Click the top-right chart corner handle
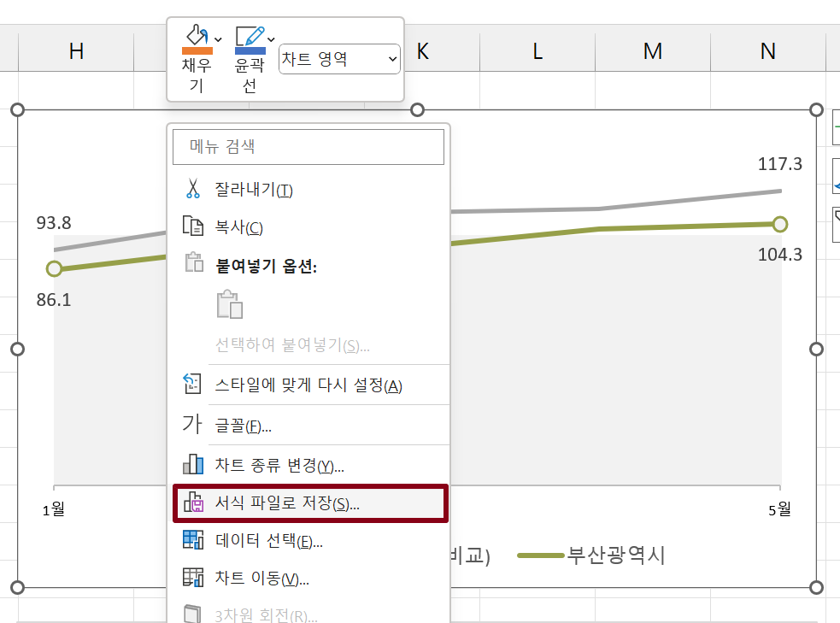The image size is (840, 623). (816, 109)
